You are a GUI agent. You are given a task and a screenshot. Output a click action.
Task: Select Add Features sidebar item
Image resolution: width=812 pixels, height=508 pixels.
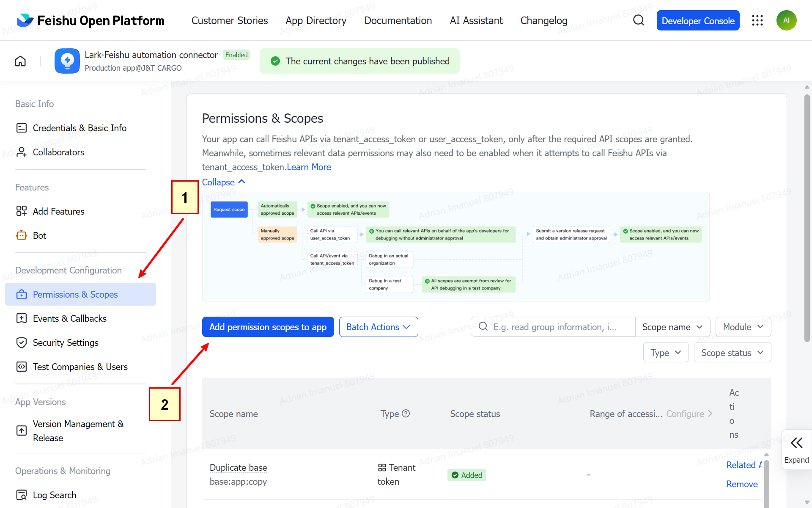(80, 211)
